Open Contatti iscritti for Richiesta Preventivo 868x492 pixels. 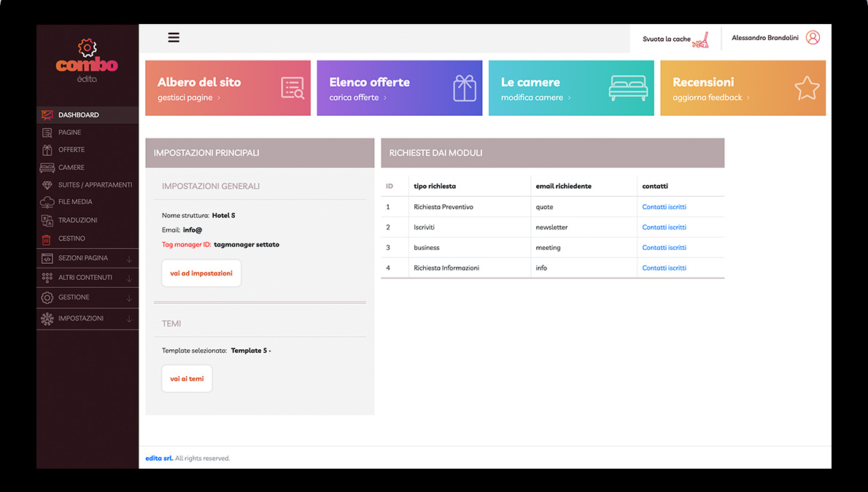664,207
